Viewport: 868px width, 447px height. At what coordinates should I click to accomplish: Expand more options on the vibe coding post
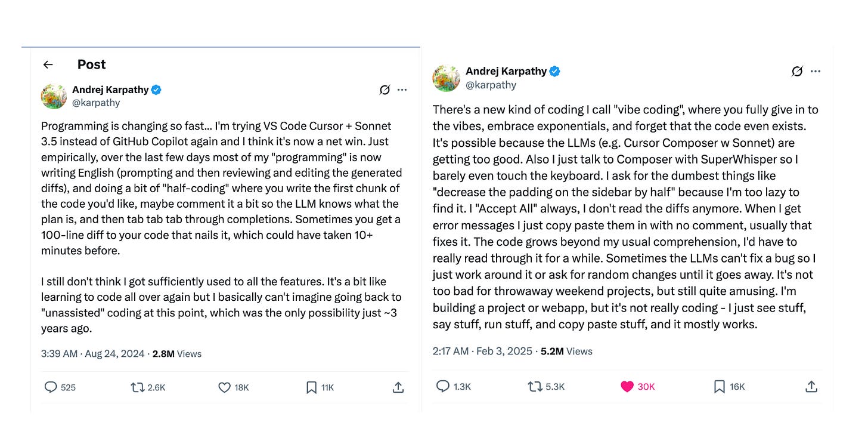[x=816, y=72]
